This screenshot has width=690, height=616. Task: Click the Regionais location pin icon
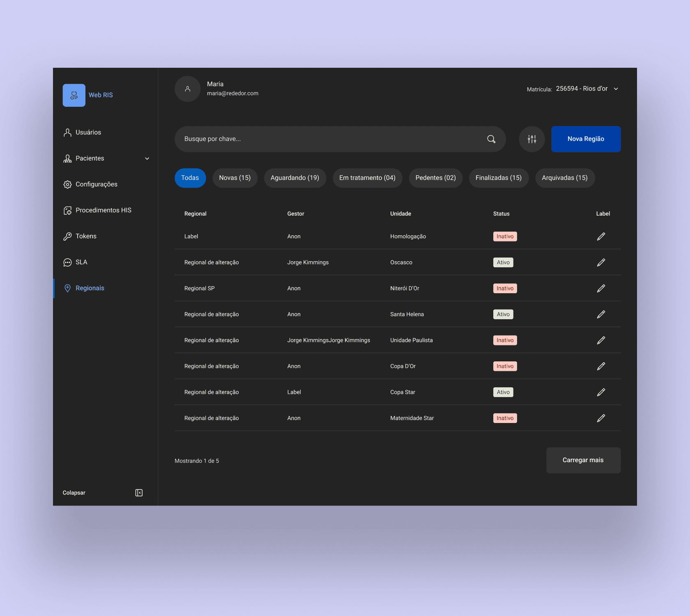pos(67,288)
